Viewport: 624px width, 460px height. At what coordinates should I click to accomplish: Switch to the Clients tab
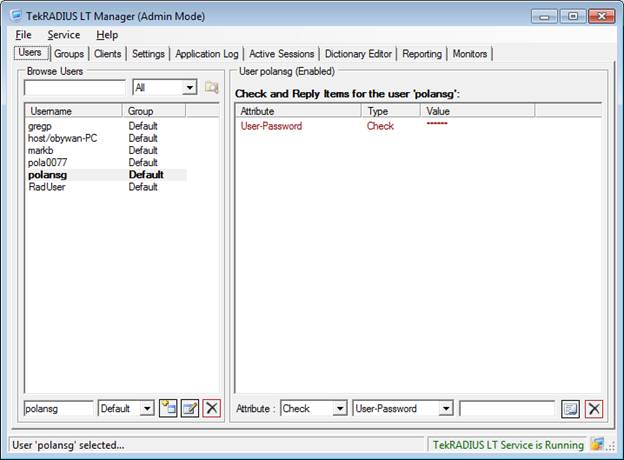107,54
